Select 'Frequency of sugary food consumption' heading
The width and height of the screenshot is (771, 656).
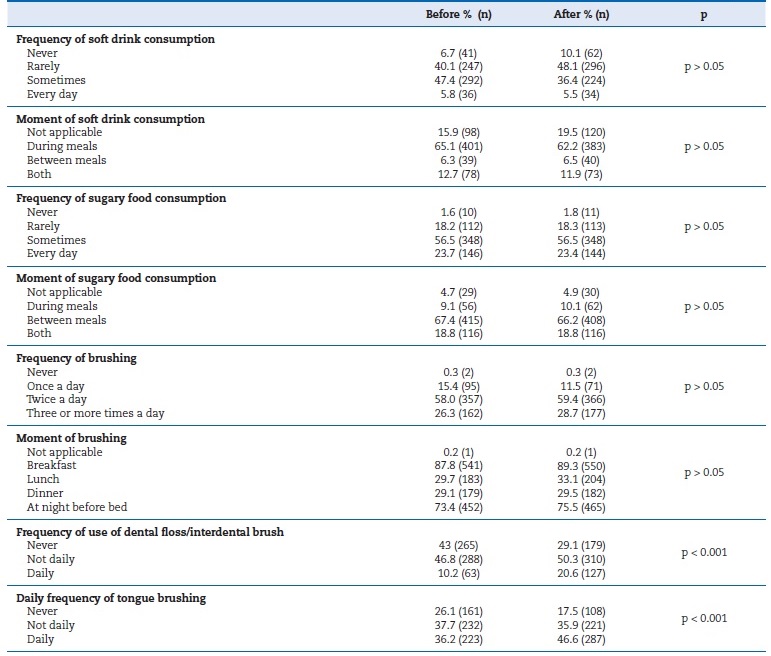point(121,198)
